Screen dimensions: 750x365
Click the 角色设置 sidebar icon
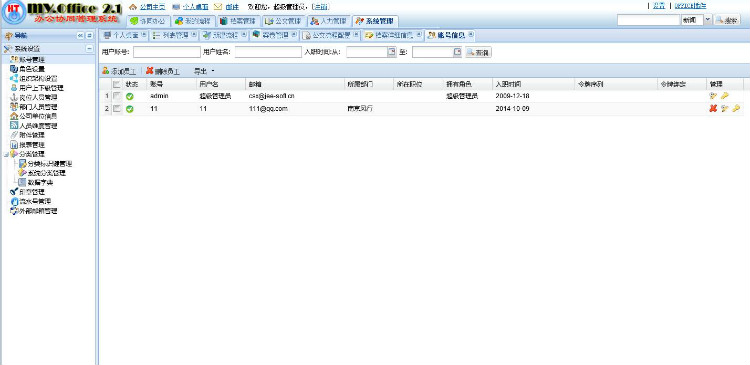(13, 69)
